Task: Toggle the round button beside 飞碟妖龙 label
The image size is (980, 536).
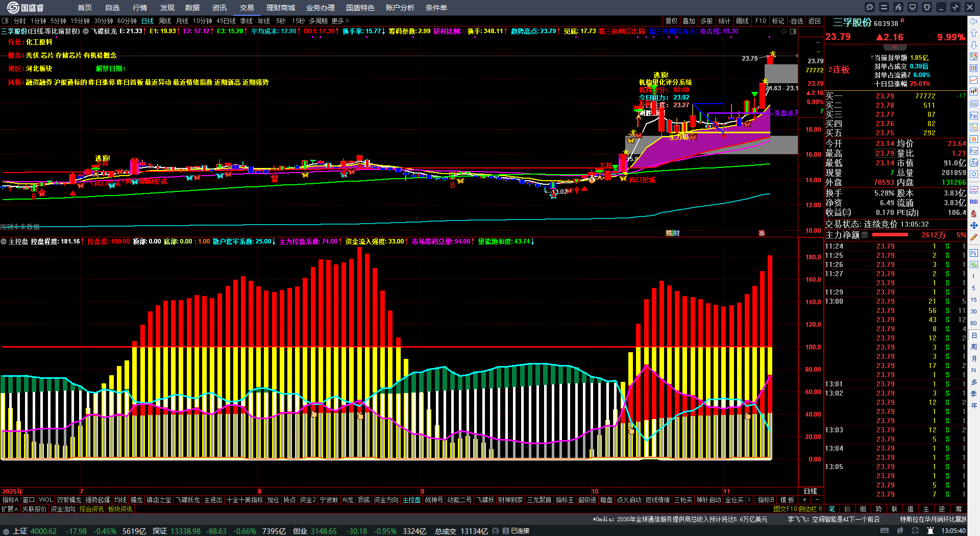Action: 86,31
